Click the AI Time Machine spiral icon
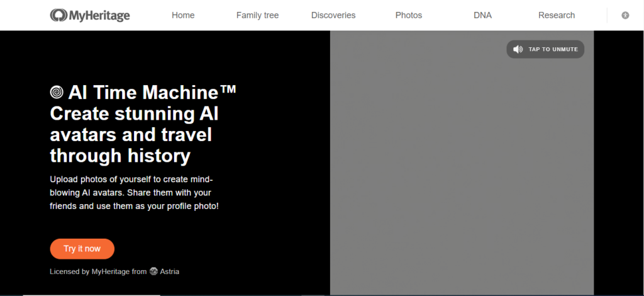The height and width of the screenshot is (296, 644). pyautogui.click(x=57, y=93)
